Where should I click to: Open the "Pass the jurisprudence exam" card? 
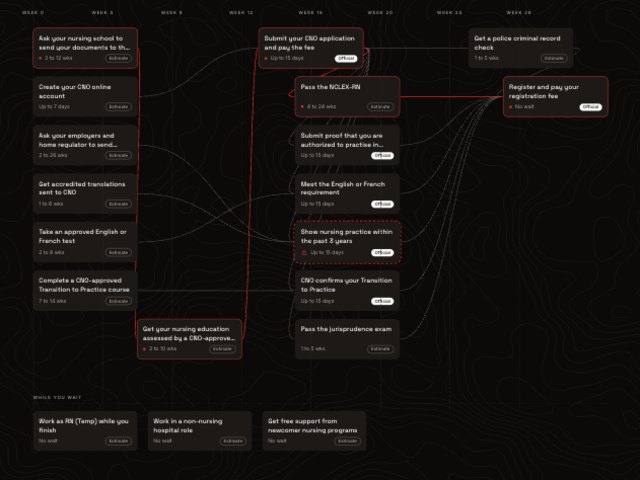[347, 339]
